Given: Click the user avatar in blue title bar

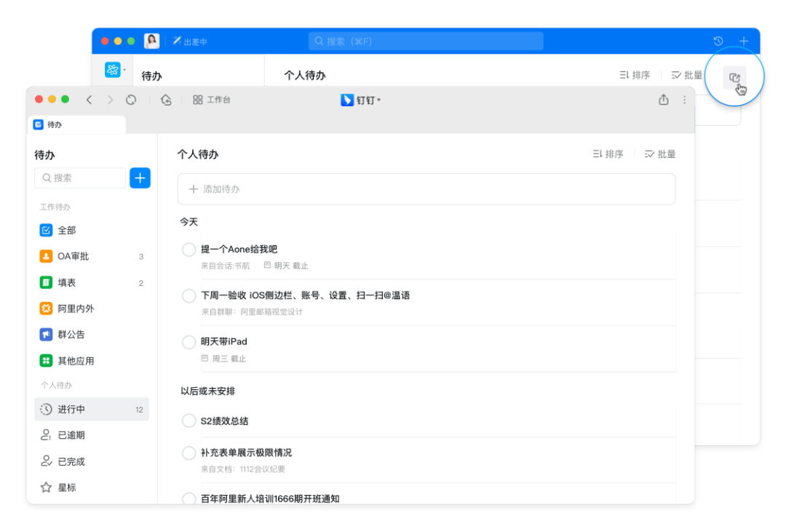Looking at the screenshot, I should pos(151,41).
